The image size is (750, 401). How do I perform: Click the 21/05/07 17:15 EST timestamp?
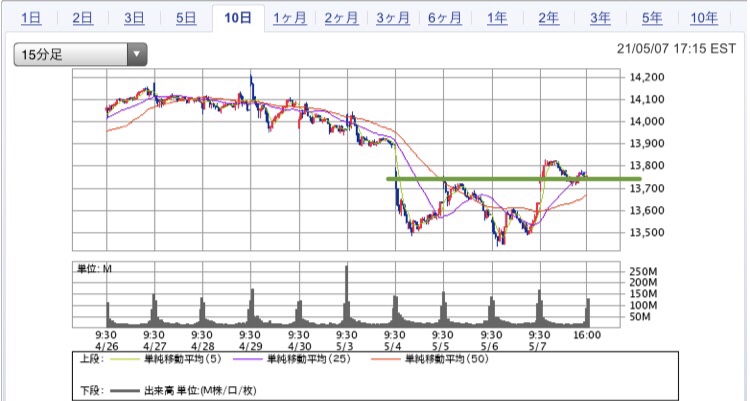tap(676, 49)
